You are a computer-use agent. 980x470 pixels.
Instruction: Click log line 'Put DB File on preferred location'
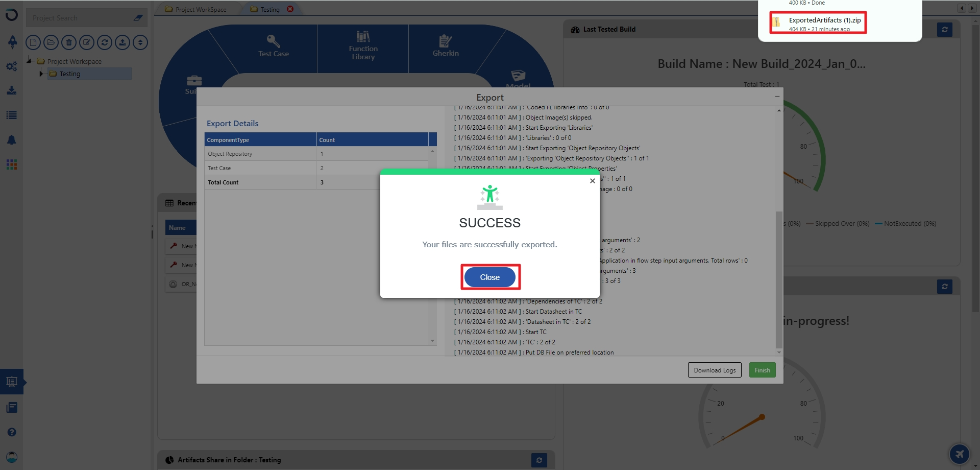[534, 353]
